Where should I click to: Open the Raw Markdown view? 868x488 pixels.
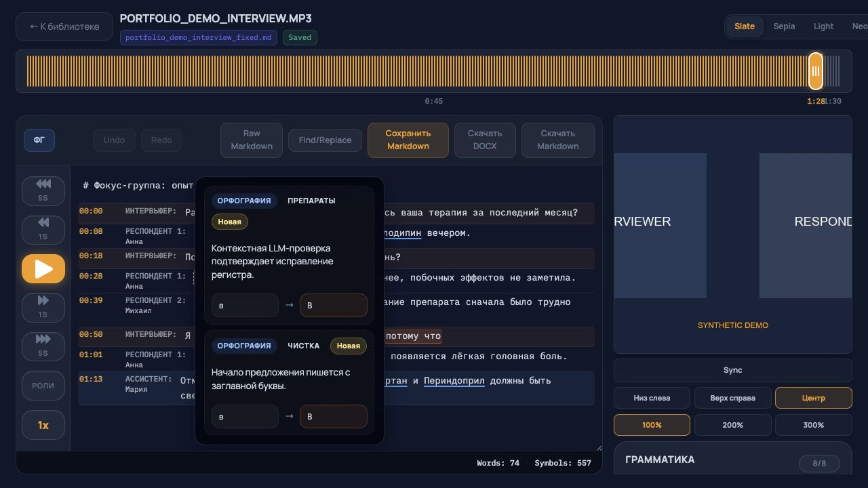(252, 140)
